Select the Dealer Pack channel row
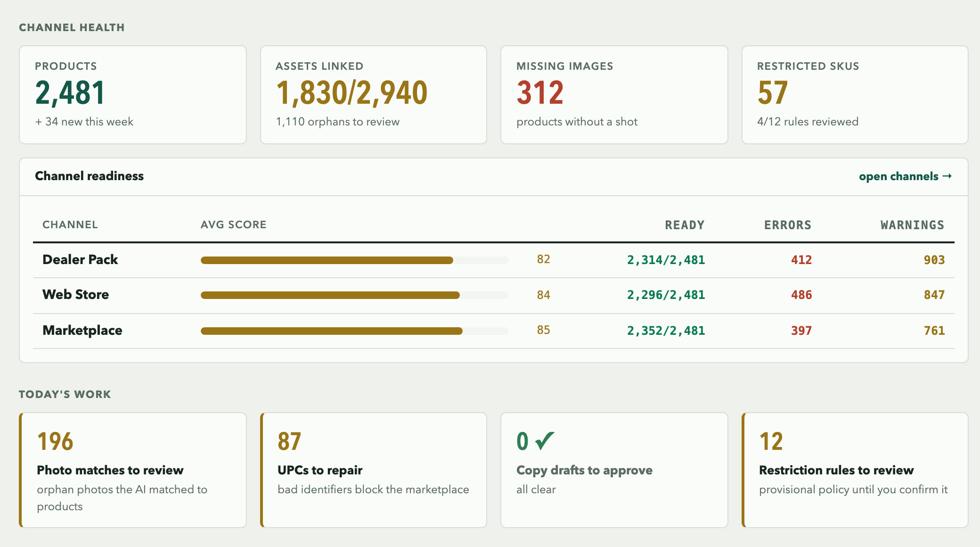This screenshot has height=547, width=980. click(494, 260)
